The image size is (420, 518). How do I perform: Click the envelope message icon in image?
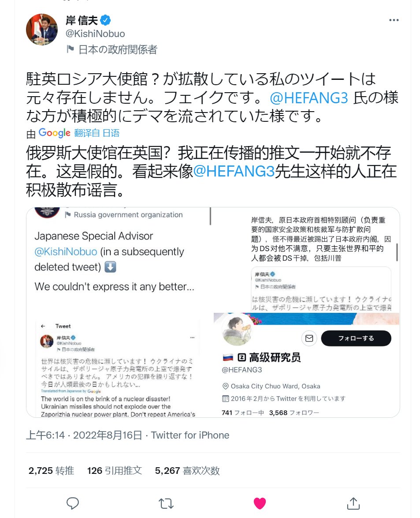(309, 338)
